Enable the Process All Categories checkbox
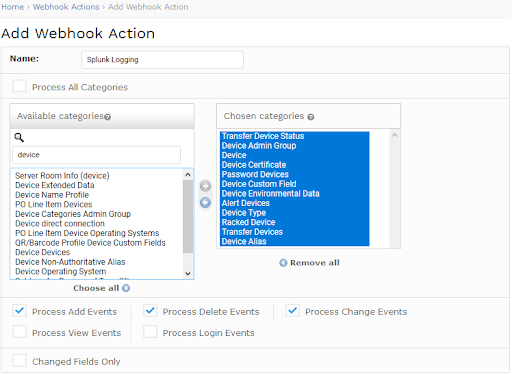 point(19,86)
